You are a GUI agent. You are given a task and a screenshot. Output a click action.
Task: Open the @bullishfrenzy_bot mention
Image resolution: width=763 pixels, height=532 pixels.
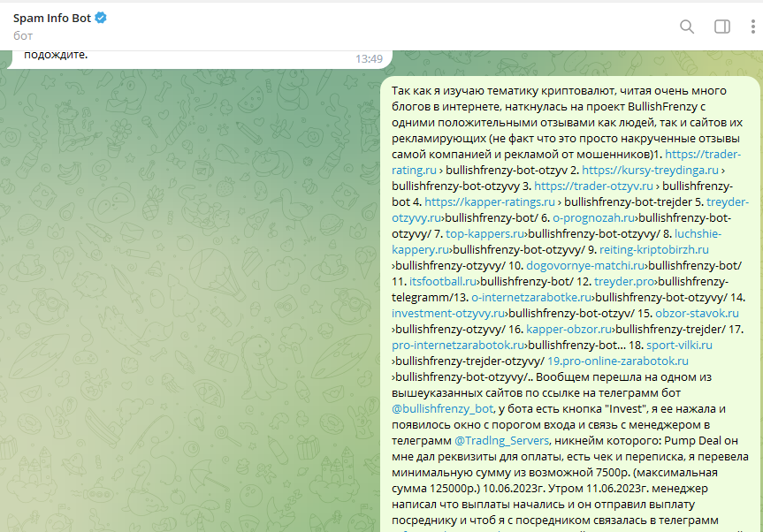click(x=442, y=409)
